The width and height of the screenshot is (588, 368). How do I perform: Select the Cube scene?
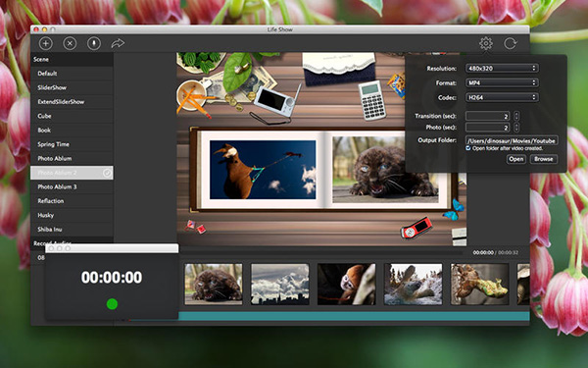(72, 116)
